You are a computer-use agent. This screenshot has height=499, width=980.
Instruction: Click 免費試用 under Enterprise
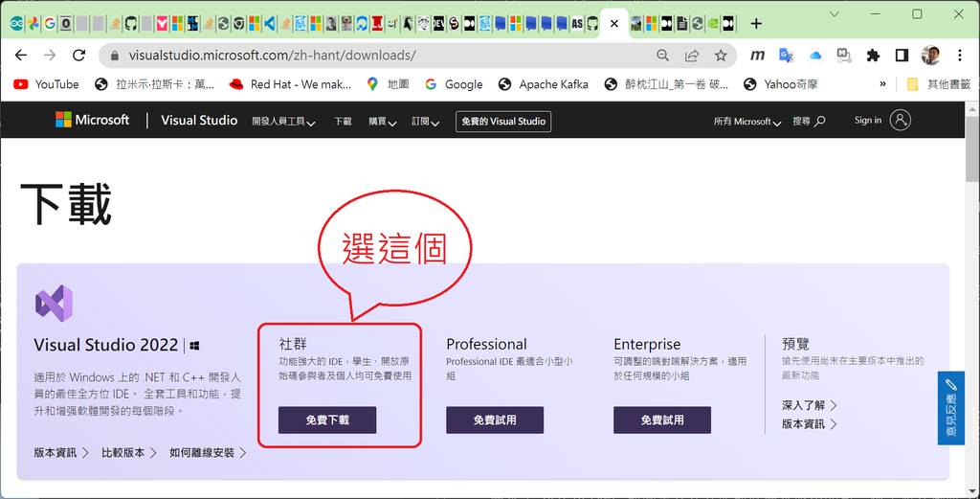[662, 420]
